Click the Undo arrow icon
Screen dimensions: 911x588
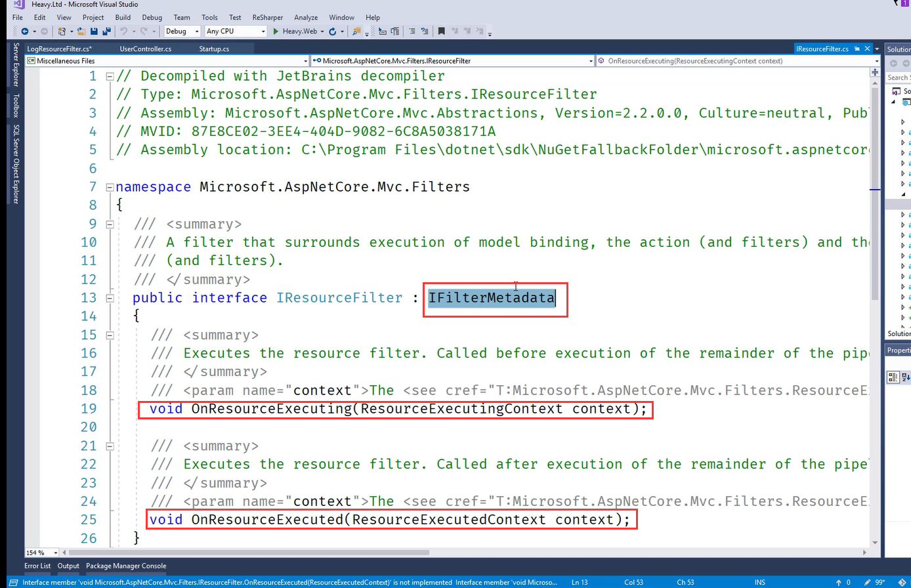click(x=123, y=31)
